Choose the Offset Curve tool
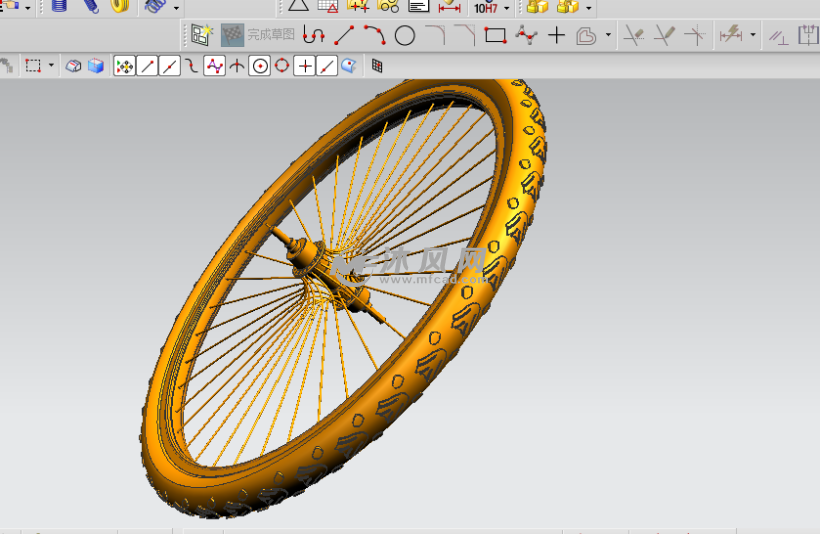This screenshot has width=820, height=534. (586, 36)
